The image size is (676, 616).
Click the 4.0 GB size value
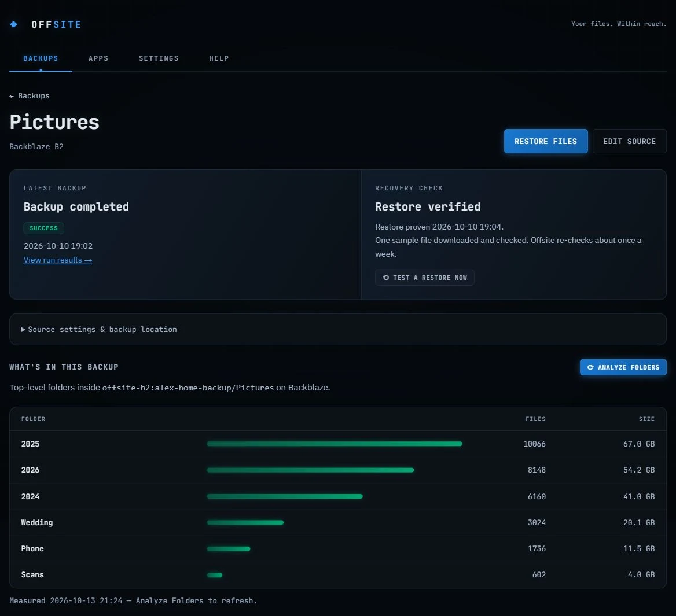[641, 575]
